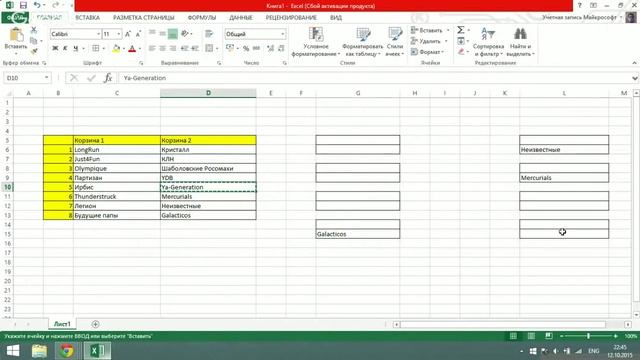
Task: Expand the formula bar chevron
Action: (x=635, y=78)
